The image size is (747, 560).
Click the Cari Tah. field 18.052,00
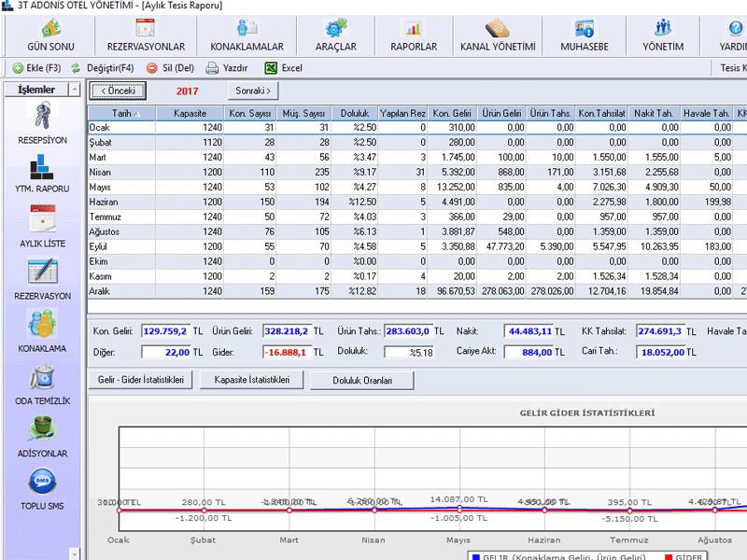661,353
